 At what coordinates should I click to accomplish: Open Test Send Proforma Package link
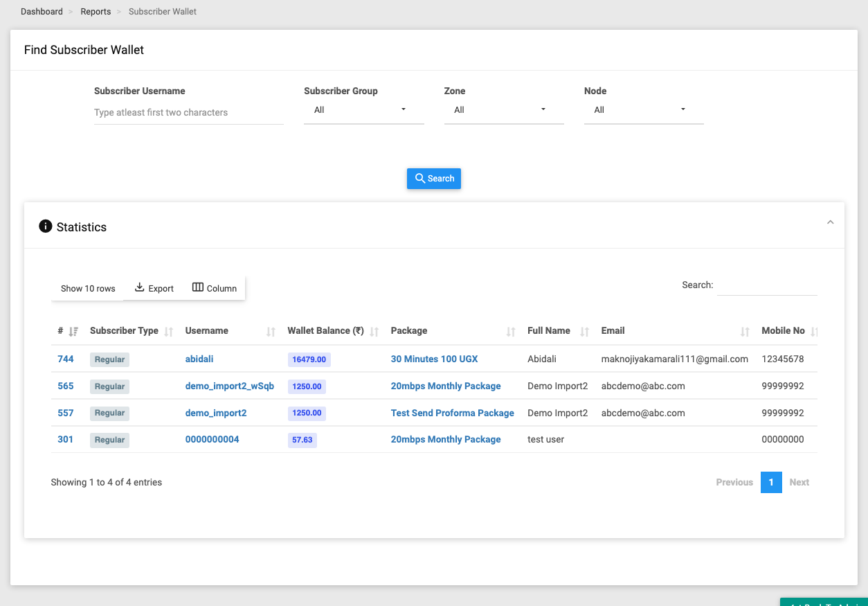453,413
